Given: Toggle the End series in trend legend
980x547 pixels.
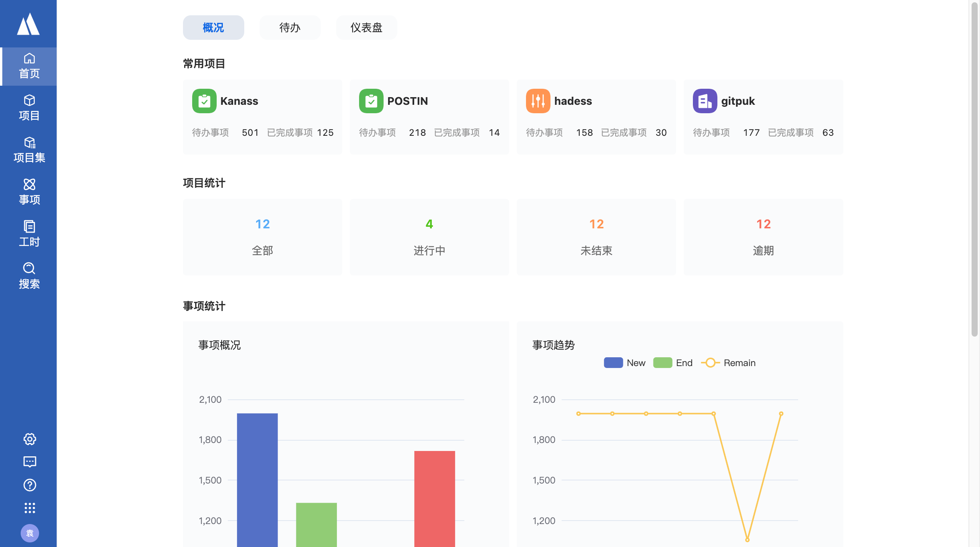Looking at the screenshot, I should (x=673, y=363).
